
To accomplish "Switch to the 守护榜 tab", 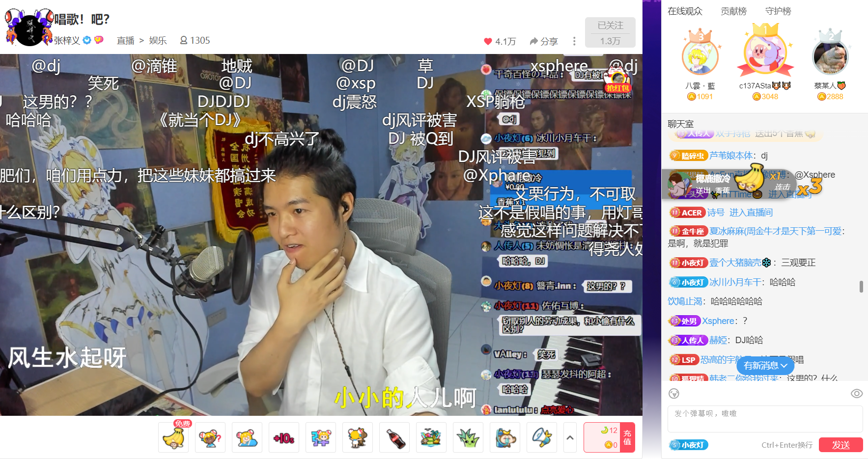I will [778, 11].
